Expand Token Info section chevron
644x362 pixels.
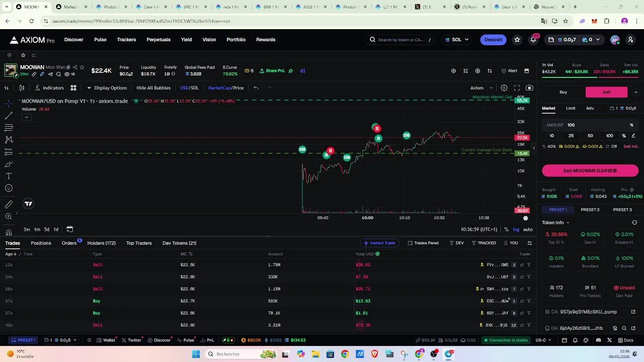click(568, 223)
